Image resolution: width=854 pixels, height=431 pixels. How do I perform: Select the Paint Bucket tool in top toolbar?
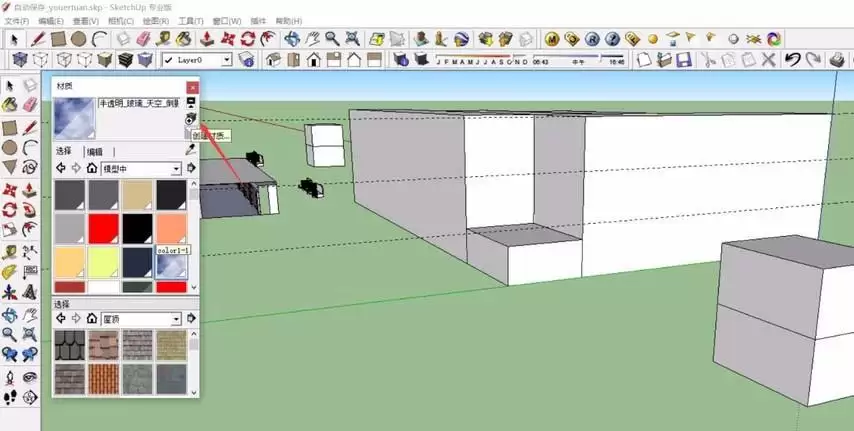tap(184, 39)
